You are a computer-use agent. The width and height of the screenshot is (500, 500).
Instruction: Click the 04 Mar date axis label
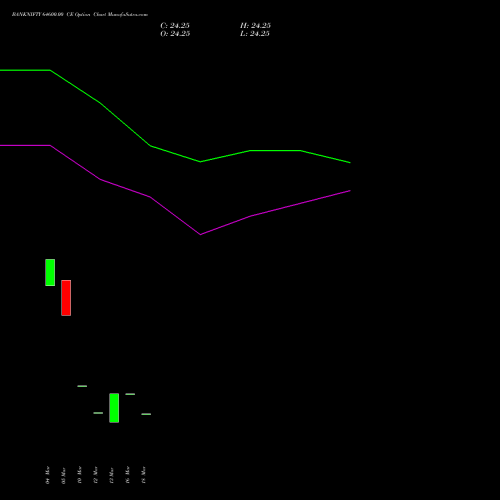coord(47,475)
